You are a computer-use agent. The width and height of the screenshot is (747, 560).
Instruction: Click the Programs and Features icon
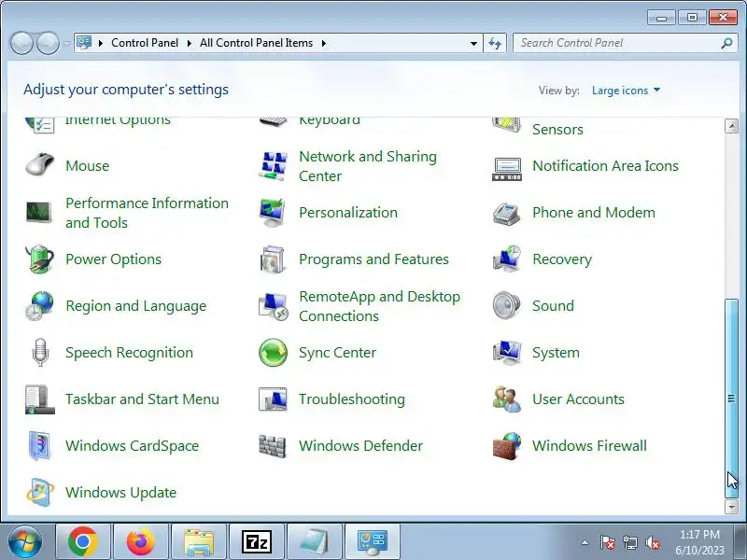[x=273, y=259]
